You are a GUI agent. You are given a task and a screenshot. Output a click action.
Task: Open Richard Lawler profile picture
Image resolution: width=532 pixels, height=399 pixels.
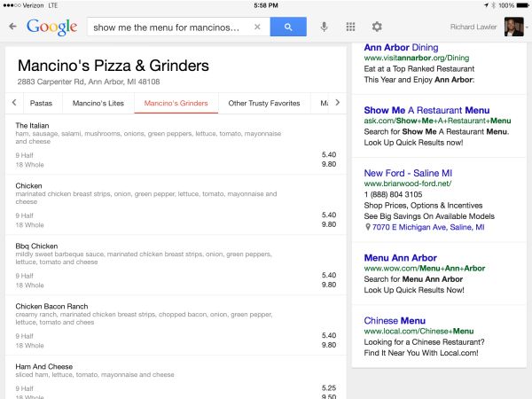click(x=513, y=27)
